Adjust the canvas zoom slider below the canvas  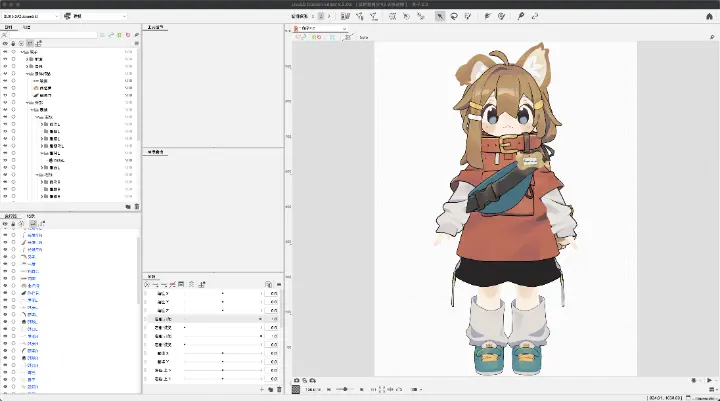[x=345, y=389]
